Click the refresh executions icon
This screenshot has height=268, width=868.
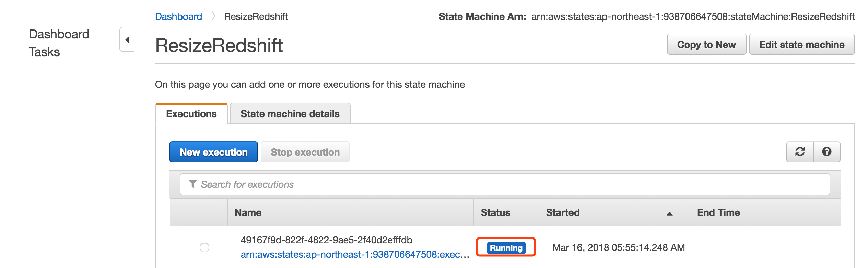point(800,151)
